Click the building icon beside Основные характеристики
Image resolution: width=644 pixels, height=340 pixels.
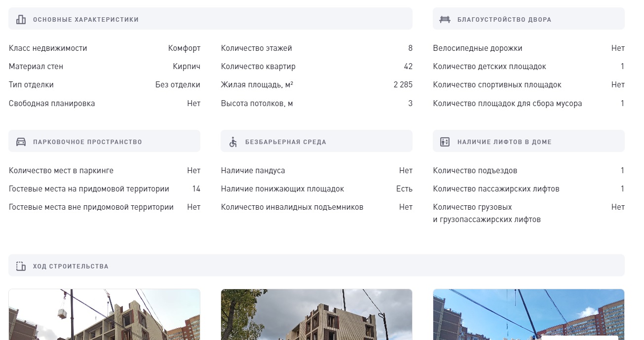pyautogui.click(x=21, y=20)
